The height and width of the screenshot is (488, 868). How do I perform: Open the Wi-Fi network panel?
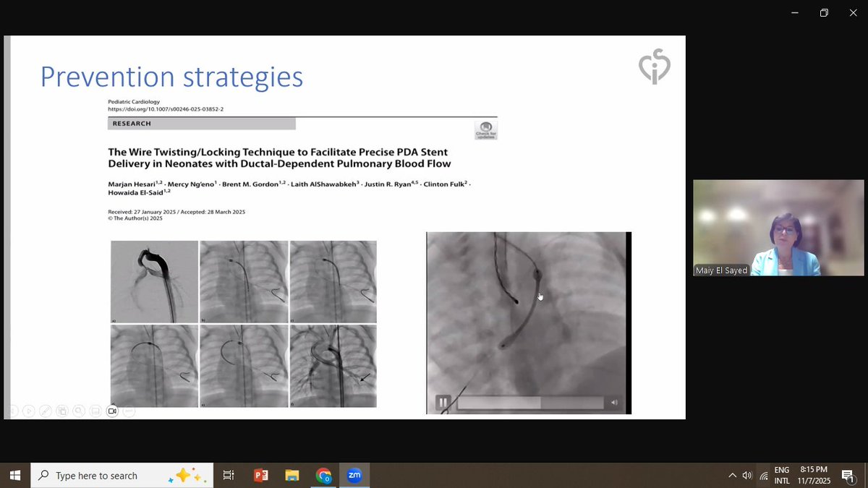[764, 475]
